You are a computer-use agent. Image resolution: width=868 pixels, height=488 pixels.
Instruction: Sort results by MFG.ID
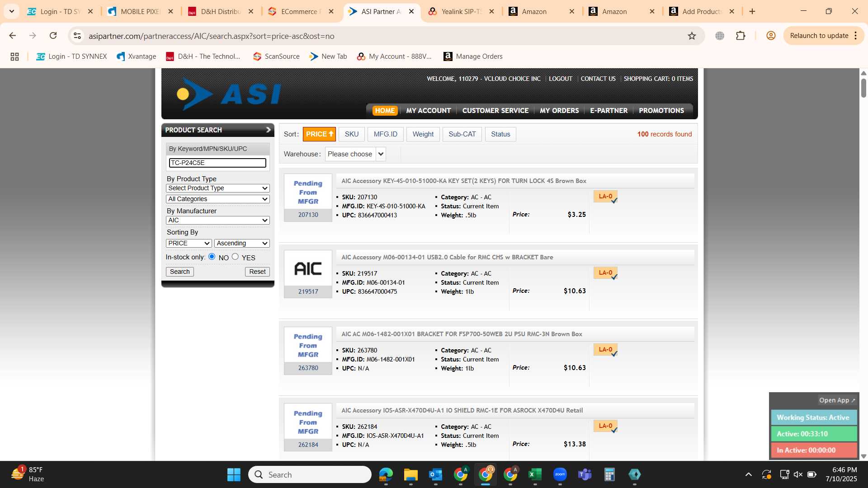click(385, 134)
